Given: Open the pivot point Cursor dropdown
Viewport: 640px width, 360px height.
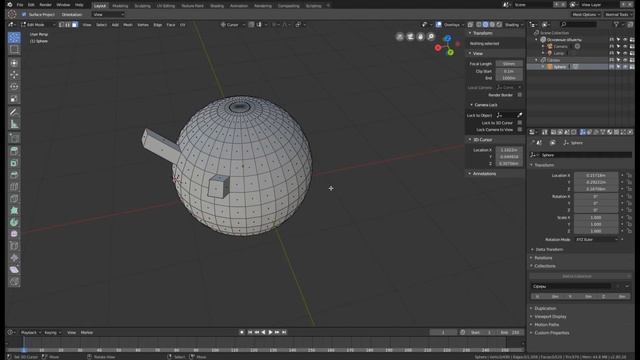Looking at the screenshot, I should click(x=233, y=24).
